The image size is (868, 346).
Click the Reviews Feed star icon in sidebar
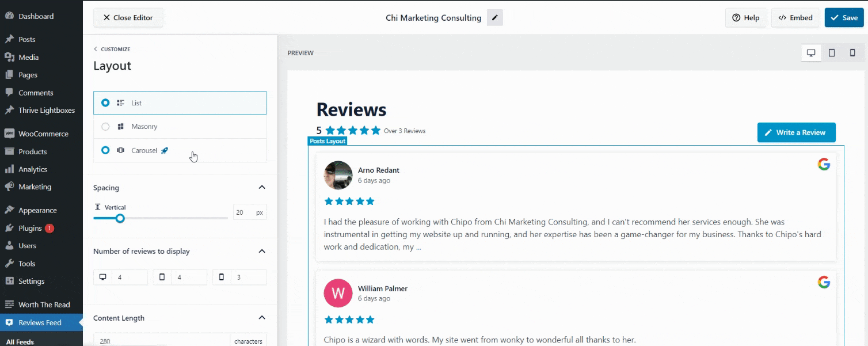tap(9, 322)
